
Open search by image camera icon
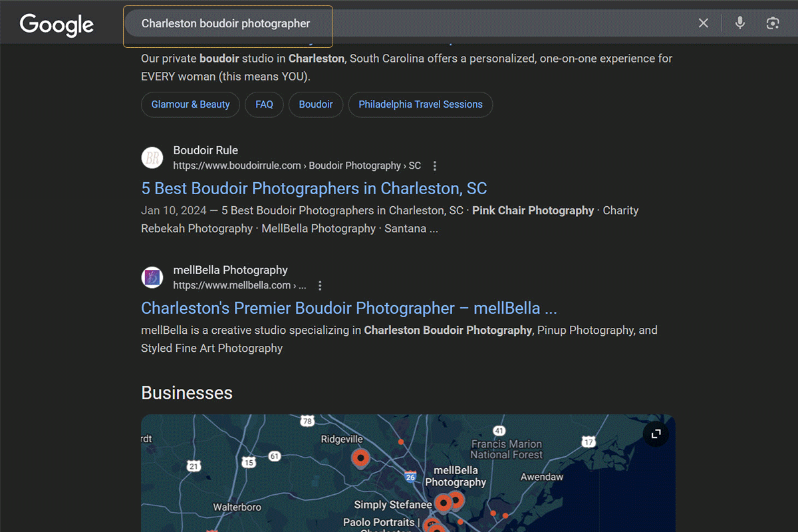point(772,23)
